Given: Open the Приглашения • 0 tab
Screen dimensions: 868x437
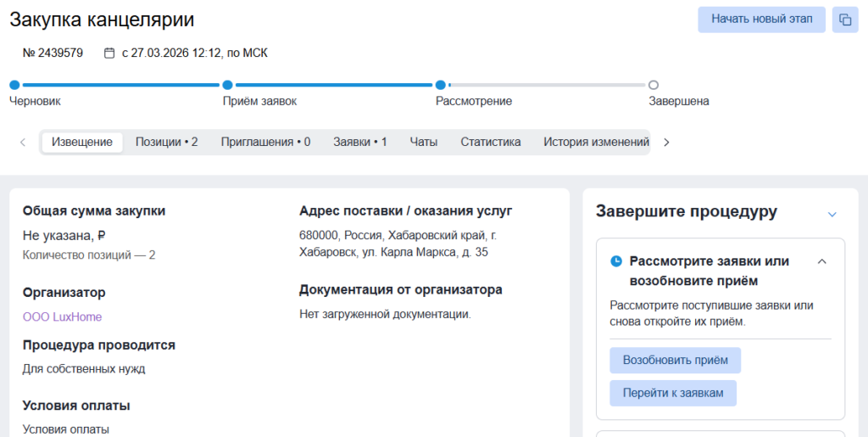Looking at the screenshot, I should click(265, 142).
